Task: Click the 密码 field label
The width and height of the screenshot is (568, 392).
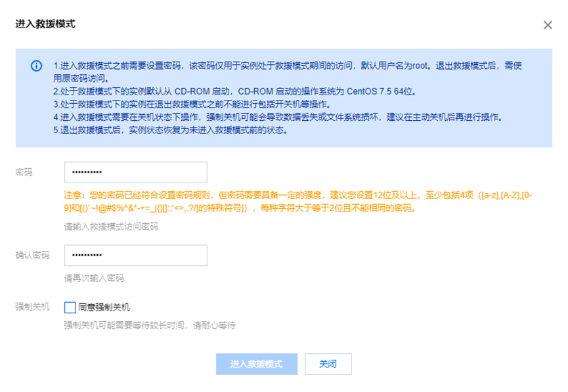Action: coord(24,173)
